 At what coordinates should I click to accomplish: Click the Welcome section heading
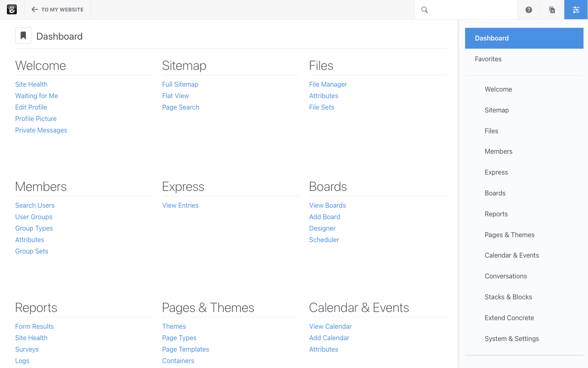pos(40,65)
